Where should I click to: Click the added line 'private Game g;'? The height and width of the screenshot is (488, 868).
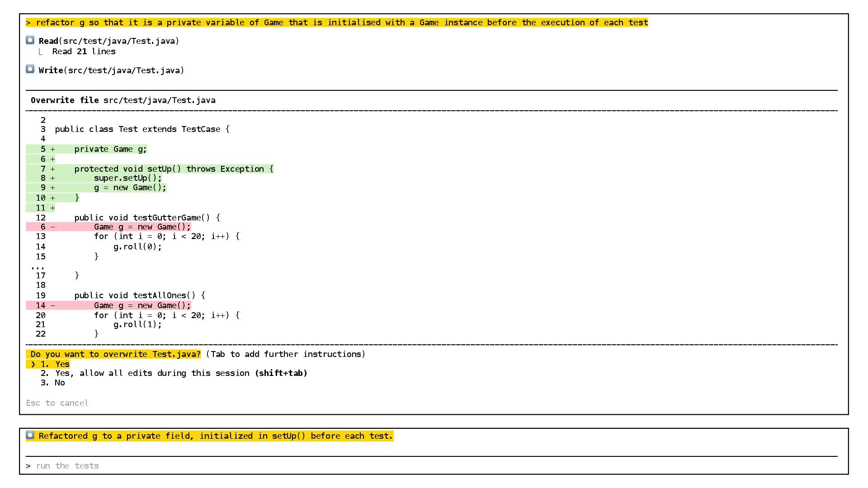pos(110,149)
